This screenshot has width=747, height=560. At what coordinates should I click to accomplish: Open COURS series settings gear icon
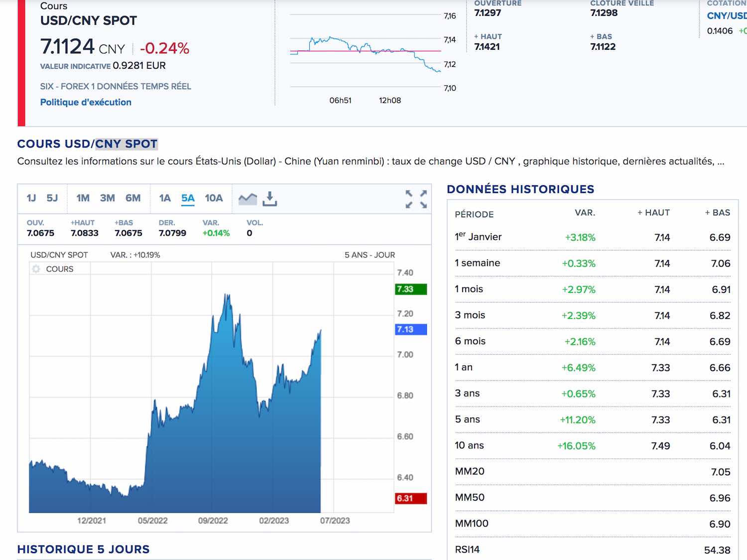click(x=36, y=269)
